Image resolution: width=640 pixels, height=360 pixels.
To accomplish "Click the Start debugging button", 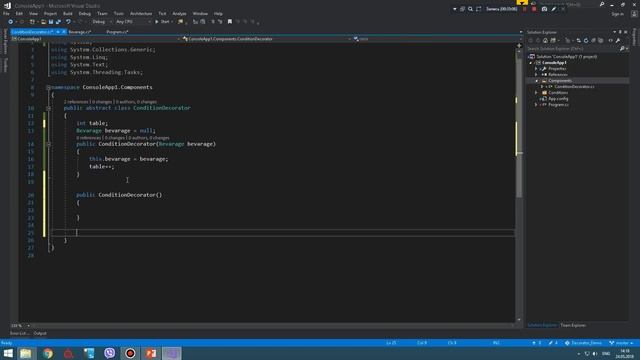I will pos(163,22).
